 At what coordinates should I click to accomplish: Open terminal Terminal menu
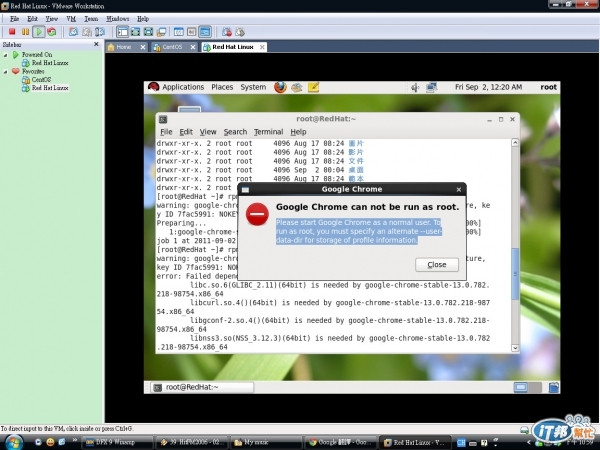click(269, 132)
